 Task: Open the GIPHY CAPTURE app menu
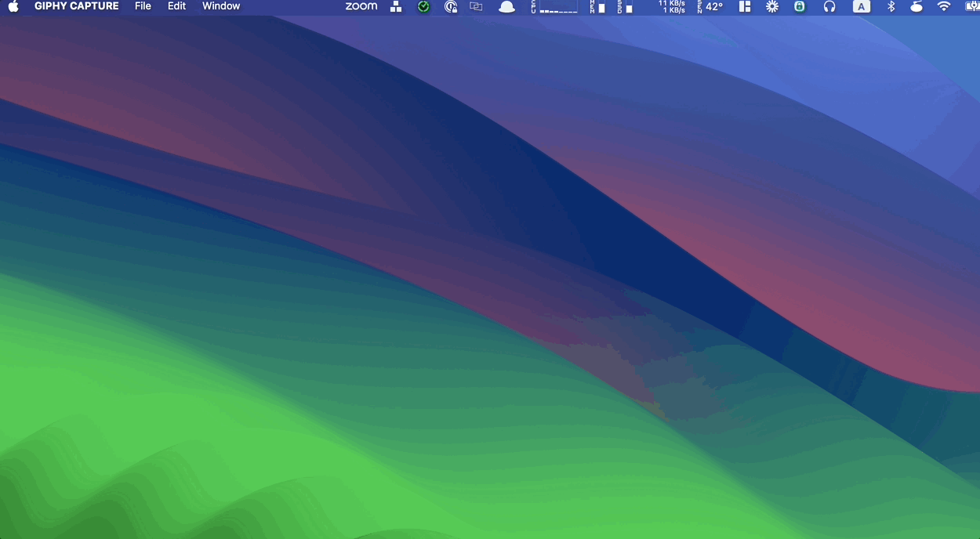click(77, 6)
